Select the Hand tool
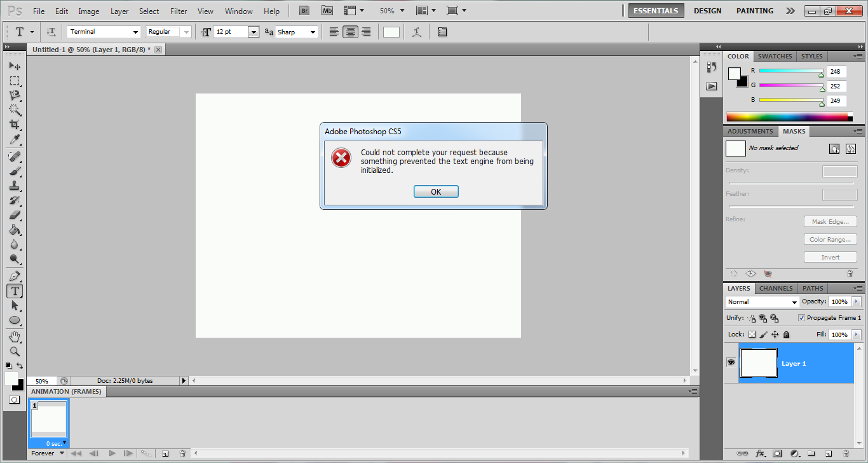Screen dimensions: 868x463 pos(15,336)
